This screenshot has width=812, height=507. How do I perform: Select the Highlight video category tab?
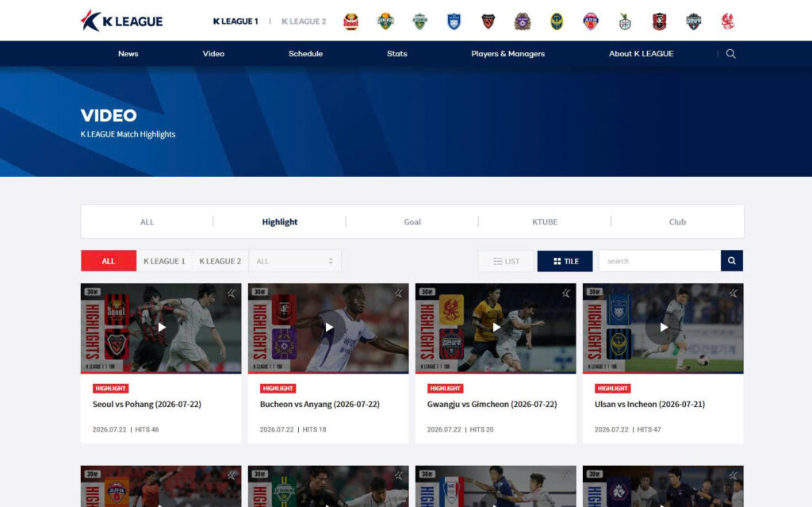pos(280,222)
